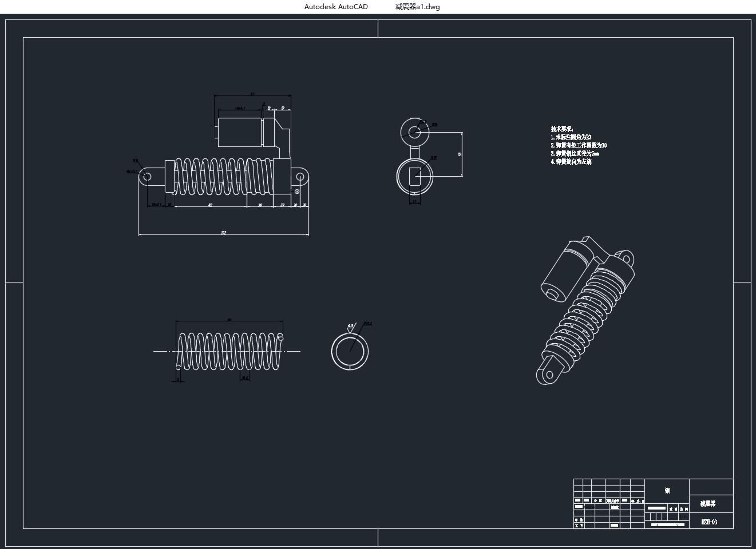756x549 pixels.
Task: Select the R28.5 radius label on ring
Action: [x=367, y=324]
